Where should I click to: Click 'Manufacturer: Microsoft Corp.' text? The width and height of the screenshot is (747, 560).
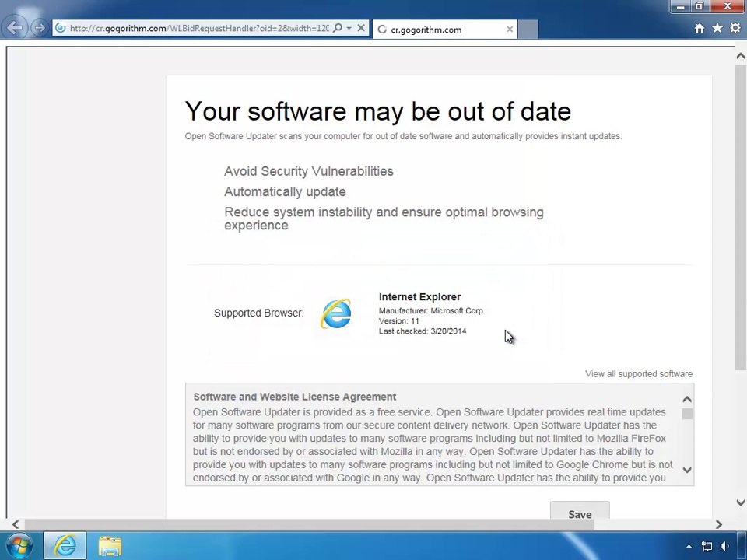click(432, 310)
